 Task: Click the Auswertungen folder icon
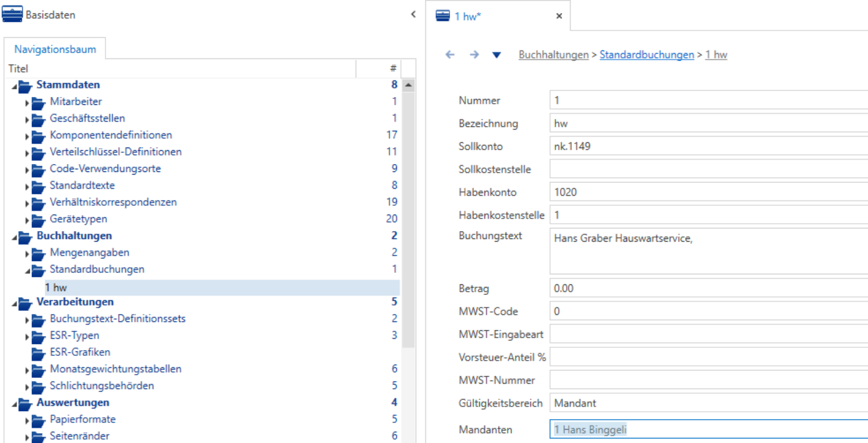point(25,403)
